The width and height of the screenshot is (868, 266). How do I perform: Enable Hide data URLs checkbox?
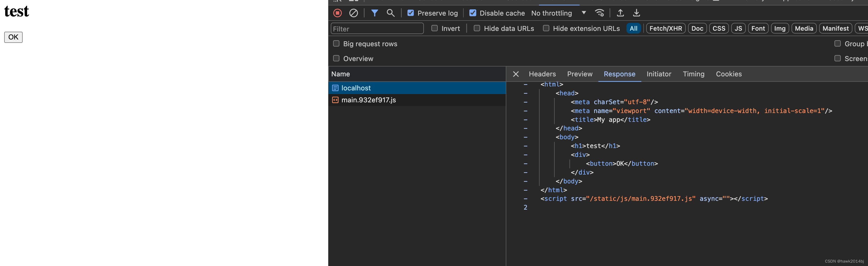click(x=477, y=28)
